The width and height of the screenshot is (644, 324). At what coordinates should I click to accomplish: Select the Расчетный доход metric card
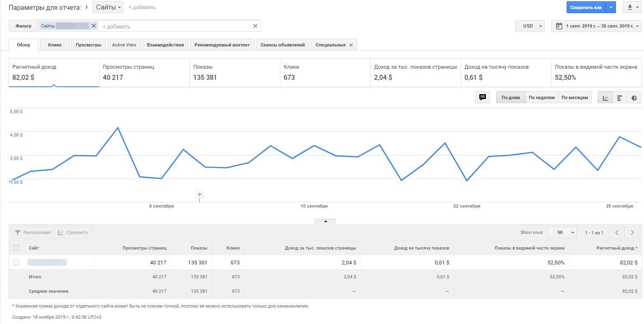(x=54, y=72)
